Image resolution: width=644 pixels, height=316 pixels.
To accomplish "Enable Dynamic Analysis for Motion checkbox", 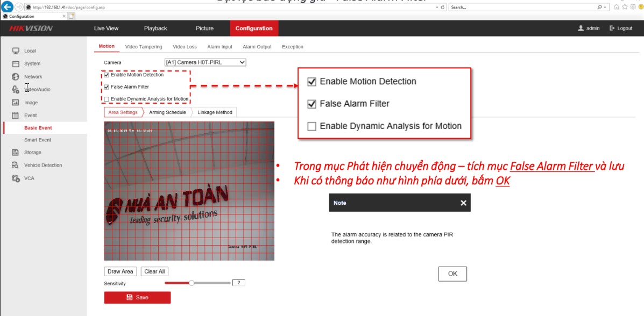I will tap(107, 99).
